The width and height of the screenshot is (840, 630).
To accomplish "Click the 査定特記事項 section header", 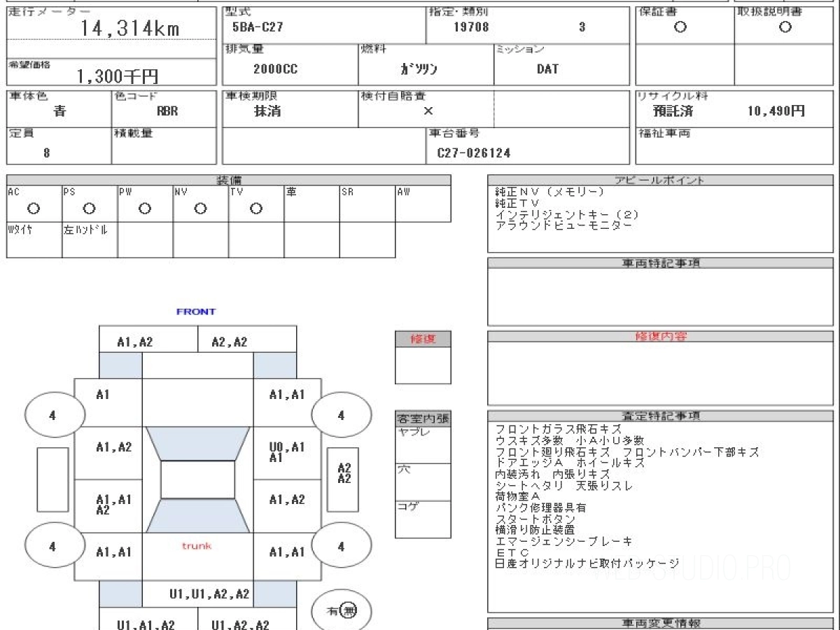I will coord(659,416).
